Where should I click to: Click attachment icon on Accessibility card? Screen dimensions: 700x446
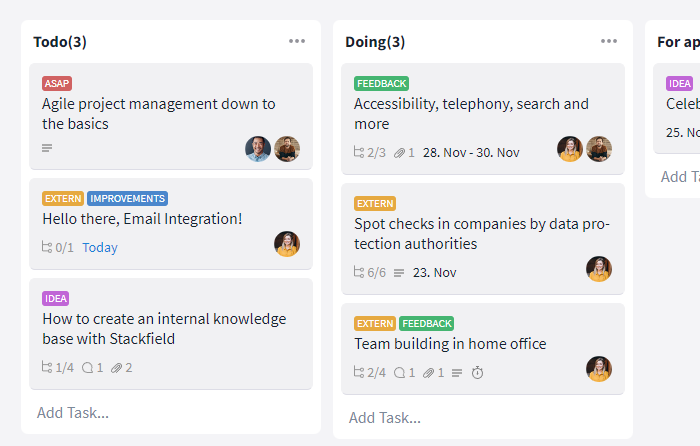[399, 153]
